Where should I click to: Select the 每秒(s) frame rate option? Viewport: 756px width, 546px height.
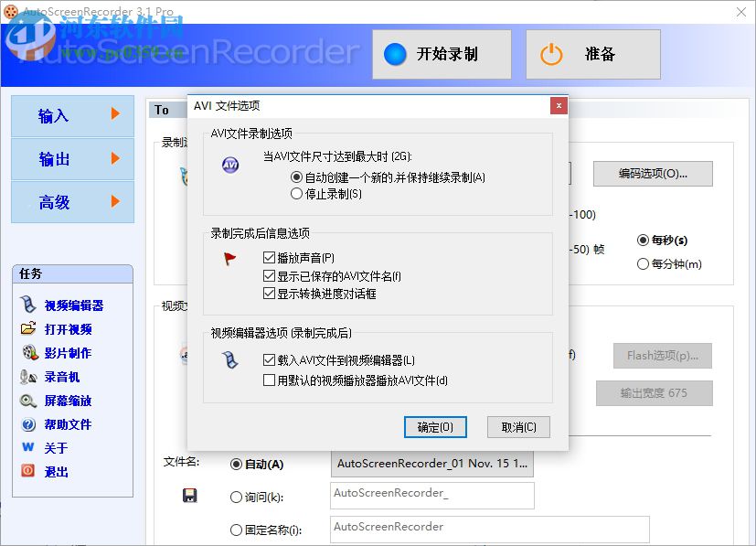(x=643, y=240)
